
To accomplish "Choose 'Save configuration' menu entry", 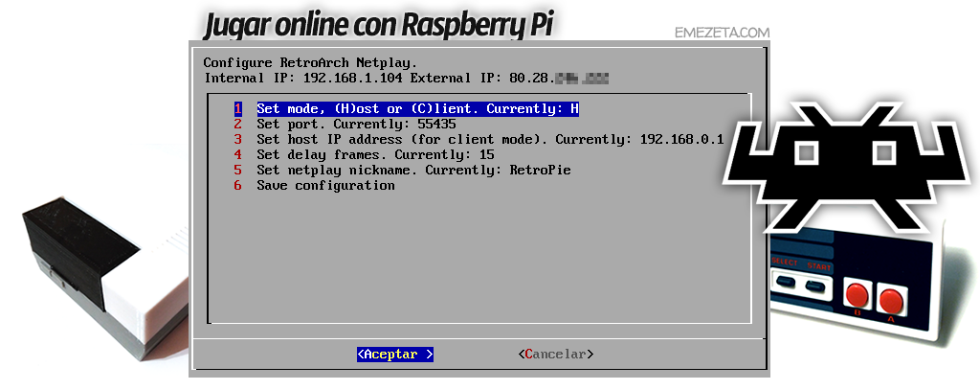I will point(325,185).
